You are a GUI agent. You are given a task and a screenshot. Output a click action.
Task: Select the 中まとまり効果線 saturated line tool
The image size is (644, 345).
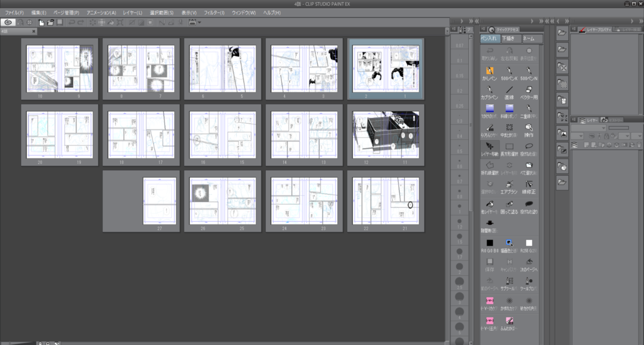[x=509, y=131]
